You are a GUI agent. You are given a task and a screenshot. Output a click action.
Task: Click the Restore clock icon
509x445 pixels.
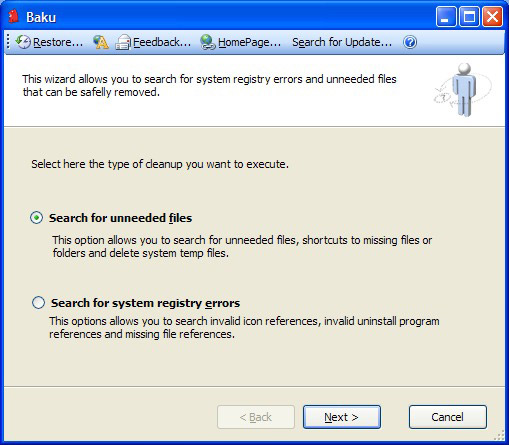(x=23, y=42)
